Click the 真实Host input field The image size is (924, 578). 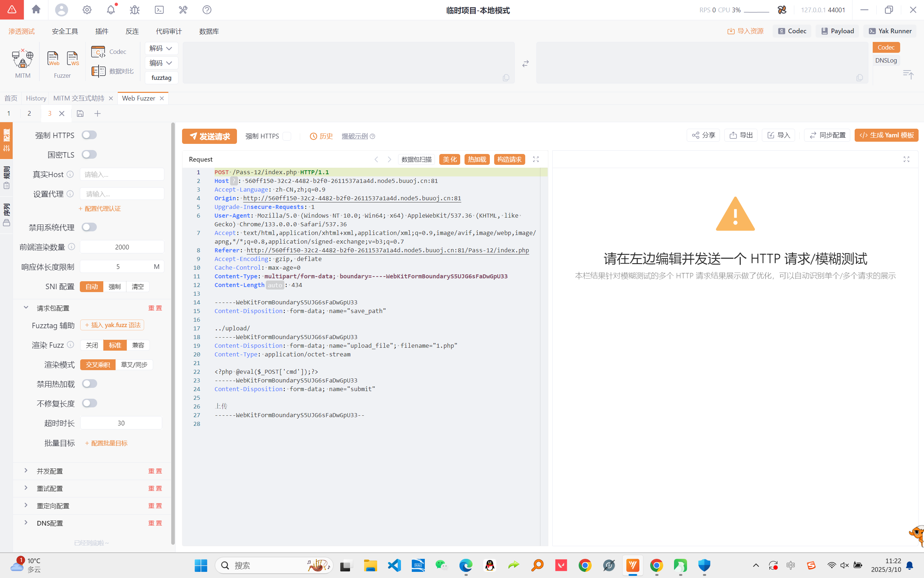(x=122, y=174)
